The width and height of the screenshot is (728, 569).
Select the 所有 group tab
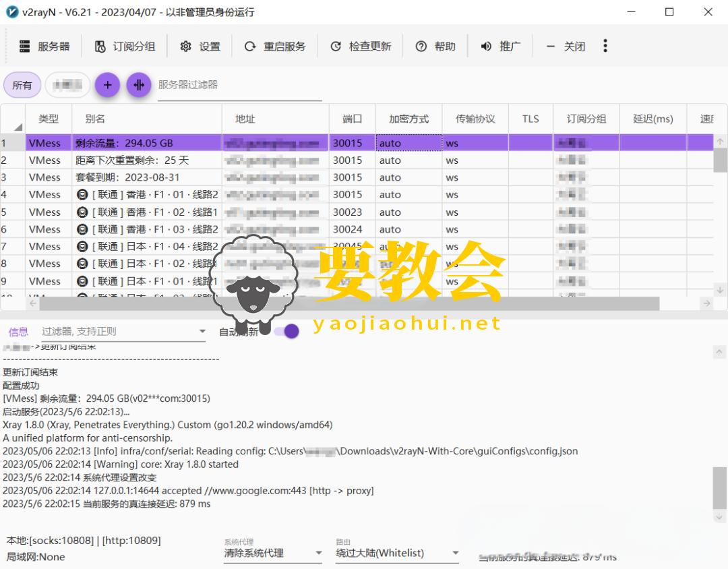[x=22, y=85]
